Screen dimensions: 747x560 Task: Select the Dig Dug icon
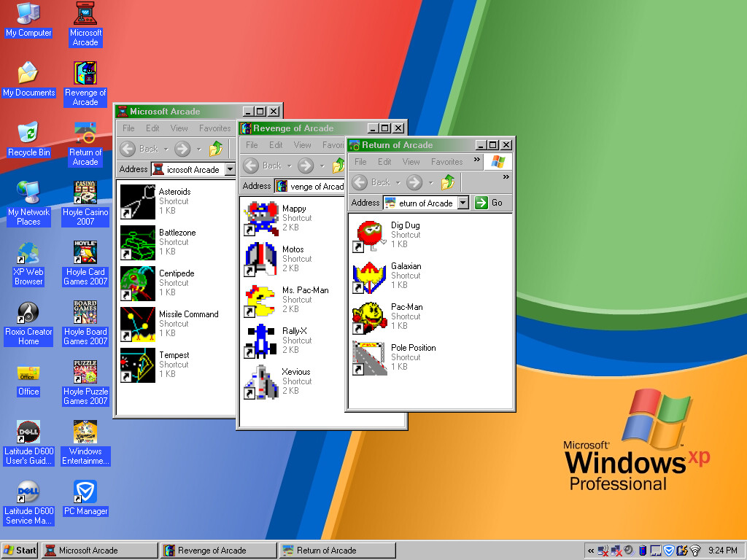(x=370, y=236)
